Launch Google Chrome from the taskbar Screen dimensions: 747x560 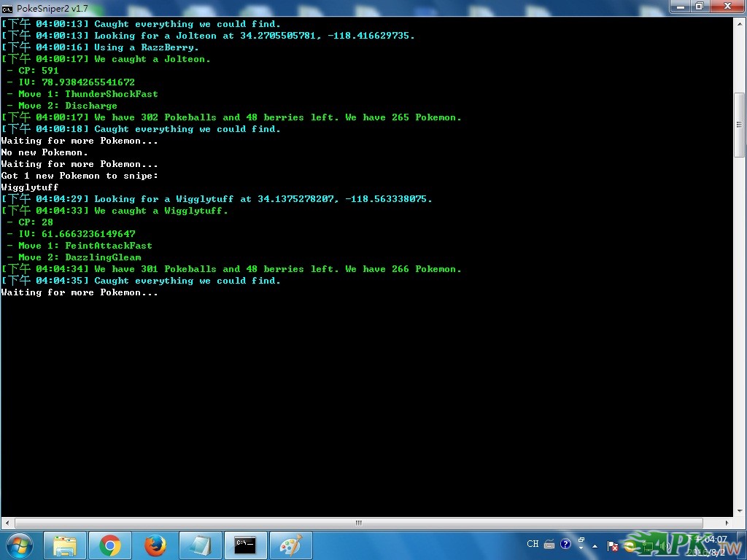coord(110,545)
